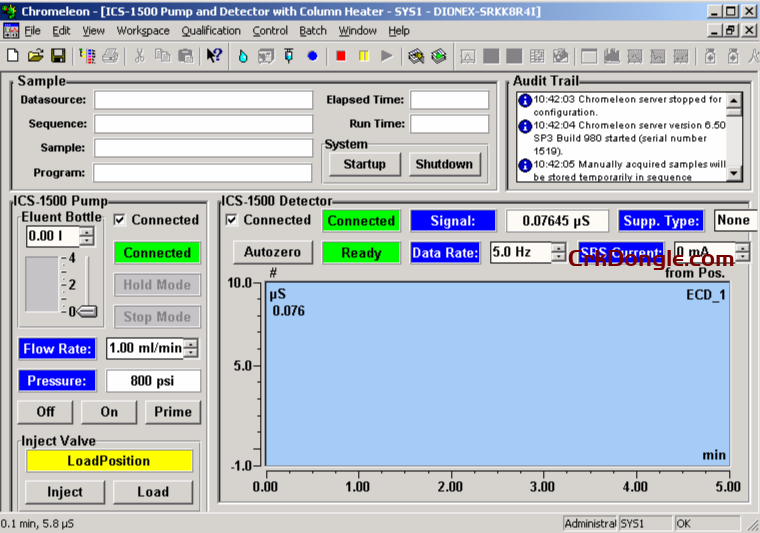
Task: Click first info icon in Audit Trail
Action: pos(525,100)
